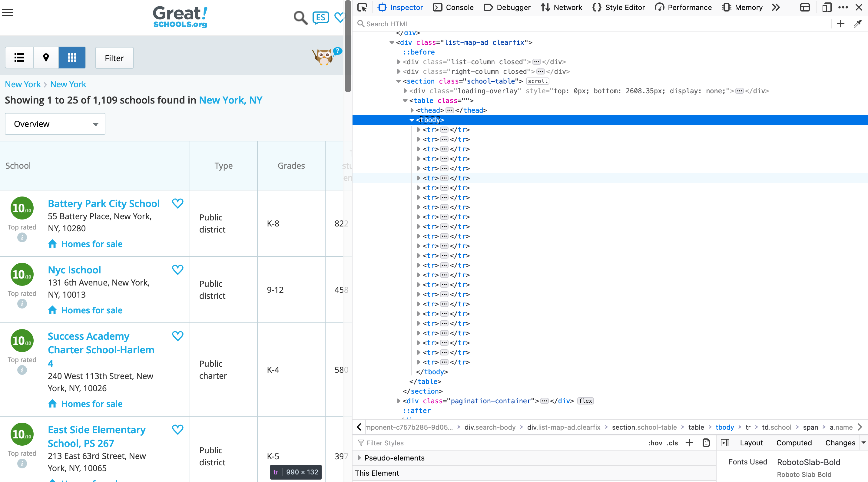868x482 pixels.
Task: Switch language with the ES icon
Action: (320, 18)
